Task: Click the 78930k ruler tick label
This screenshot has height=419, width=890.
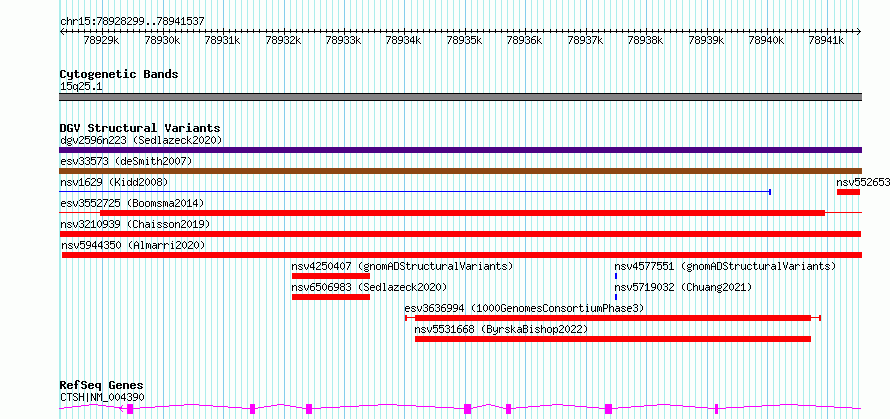Action: coord(162,40)
